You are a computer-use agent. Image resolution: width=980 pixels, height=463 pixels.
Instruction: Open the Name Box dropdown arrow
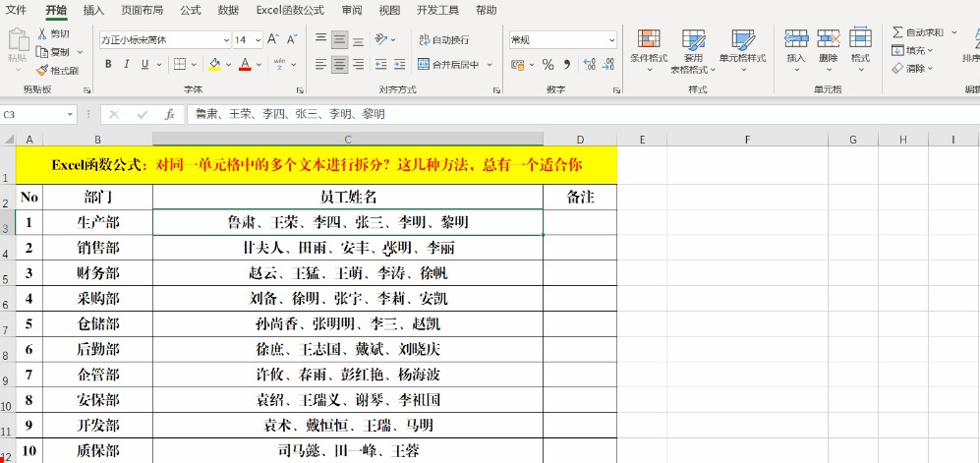(71, 114)
